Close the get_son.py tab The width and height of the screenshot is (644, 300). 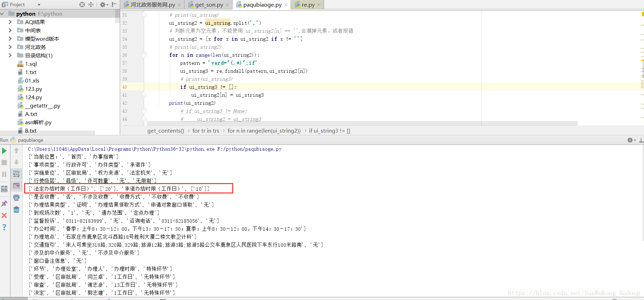click(x=228, y=5)
